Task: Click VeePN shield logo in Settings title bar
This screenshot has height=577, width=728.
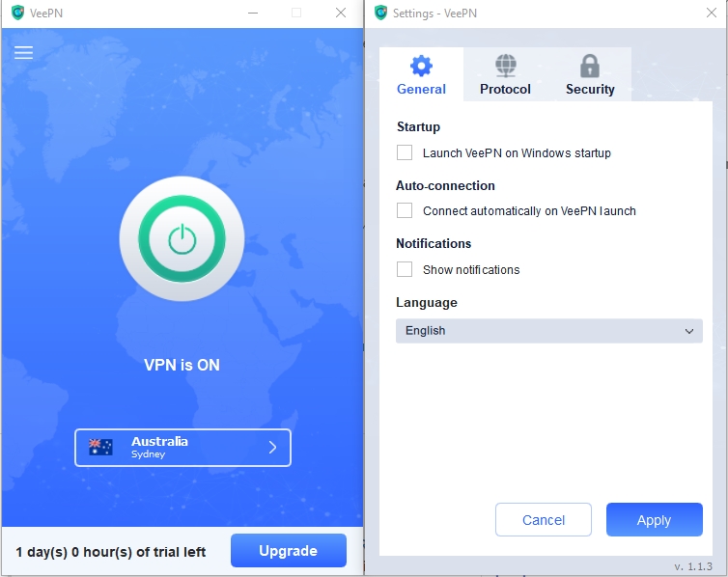Action: (x=380, y=13)
